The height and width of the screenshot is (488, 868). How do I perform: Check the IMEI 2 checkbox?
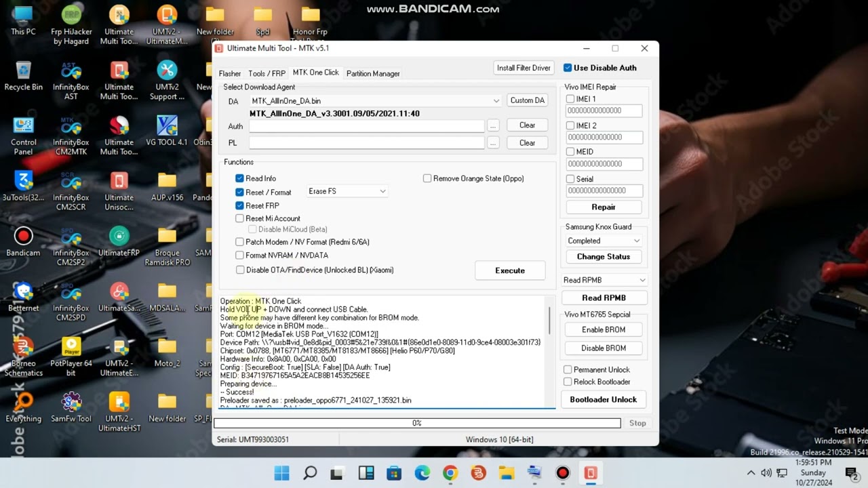click(570, 125)
